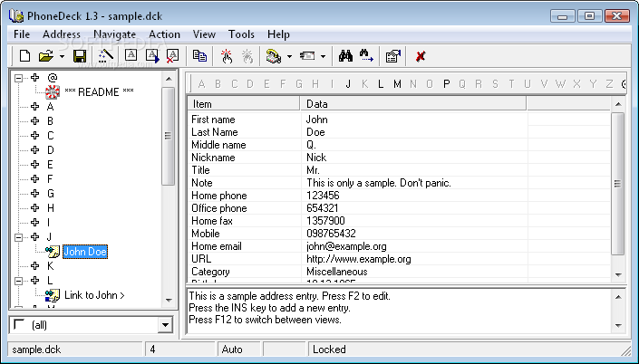Open the (all) category filter dropdown
This screenshot has width=639, height=364.
(x=165, y=325)
